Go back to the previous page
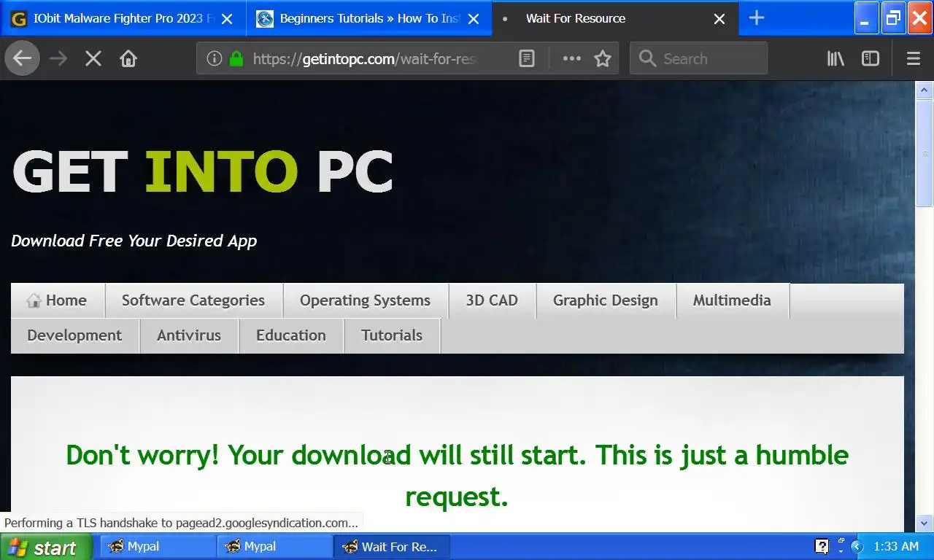This screenshot has height=560, width=934. coord(22,58)
